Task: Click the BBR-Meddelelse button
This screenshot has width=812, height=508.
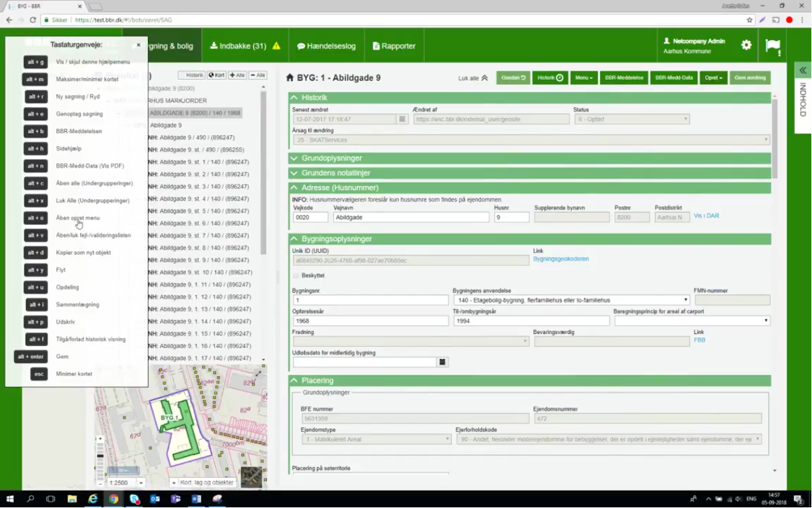Action: (x=624, y=78)
